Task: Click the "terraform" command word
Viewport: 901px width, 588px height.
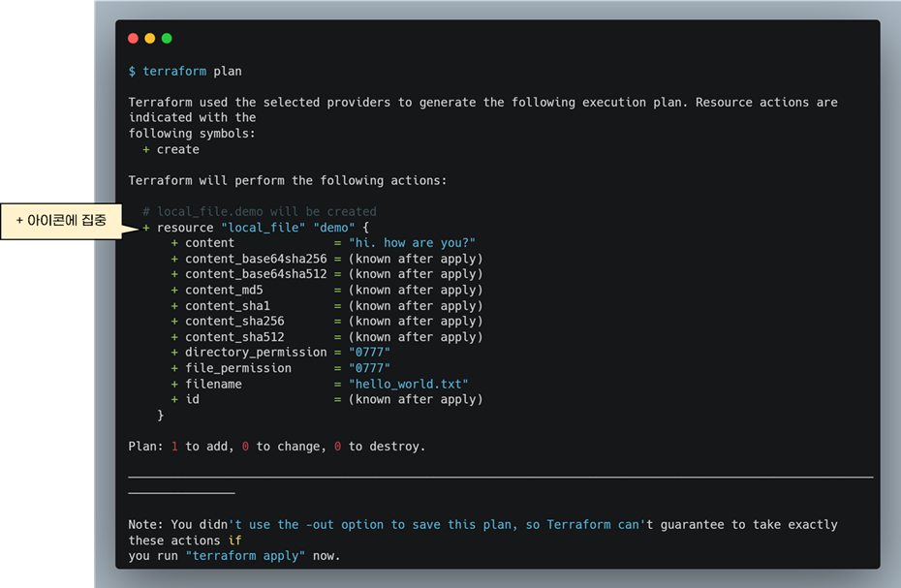Action: coord(174,72)
